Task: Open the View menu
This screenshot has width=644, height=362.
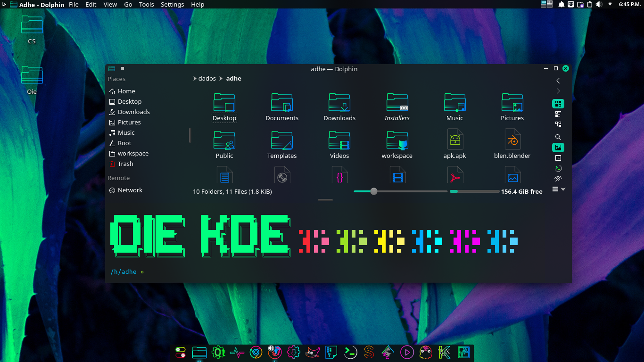Action: click(110, 4)
